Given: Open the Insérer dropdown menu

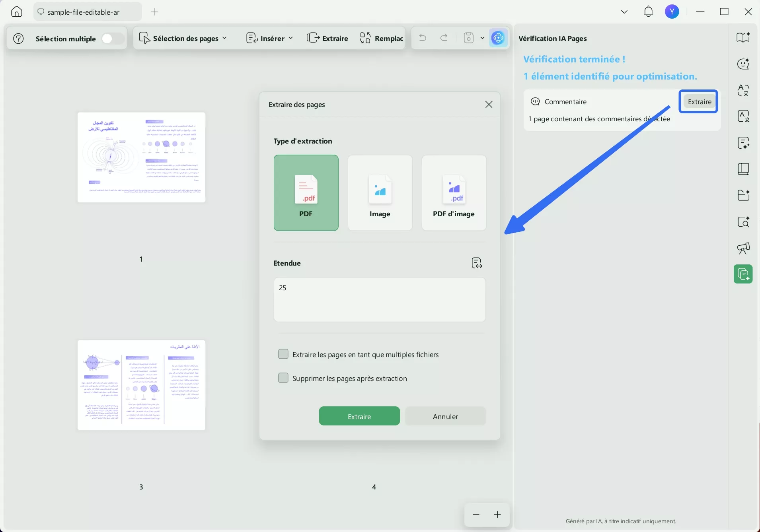Looking at the screenshot, I should (x=270, y=38).
